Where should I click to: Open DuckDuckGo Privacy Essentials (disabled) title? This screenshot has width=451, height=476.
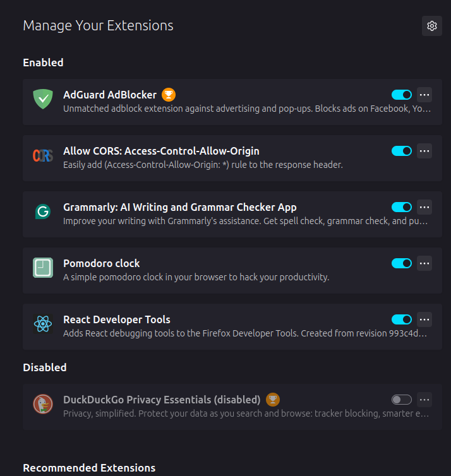[162, 400]
